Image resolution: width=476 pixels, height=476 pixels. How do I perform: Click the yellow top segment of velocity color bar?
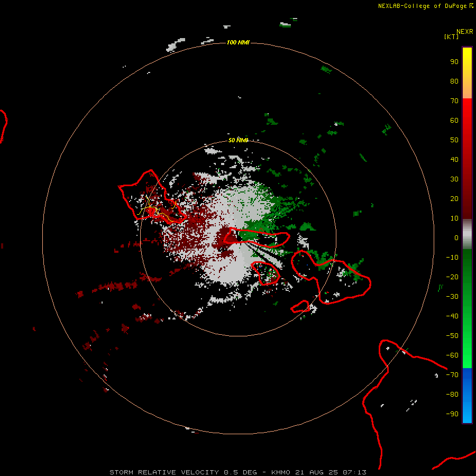click(x=467, y=73)
